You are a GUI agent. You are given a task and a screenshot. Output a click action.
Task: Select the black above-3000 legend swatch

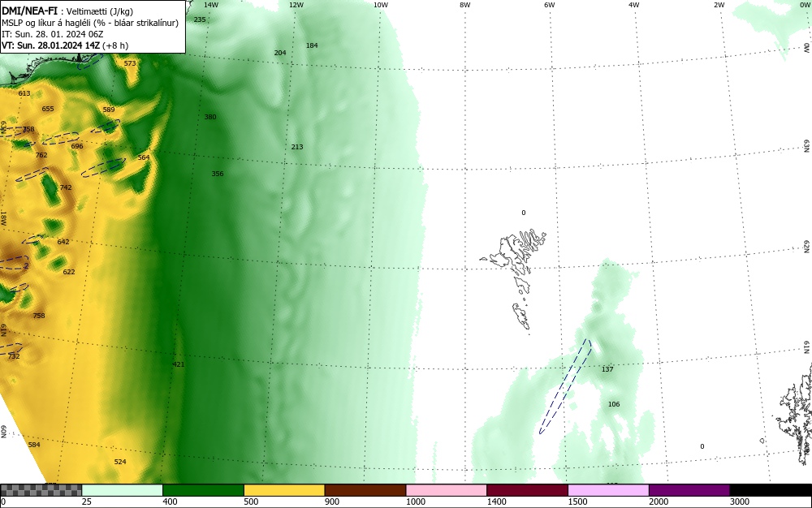(771, 490)
